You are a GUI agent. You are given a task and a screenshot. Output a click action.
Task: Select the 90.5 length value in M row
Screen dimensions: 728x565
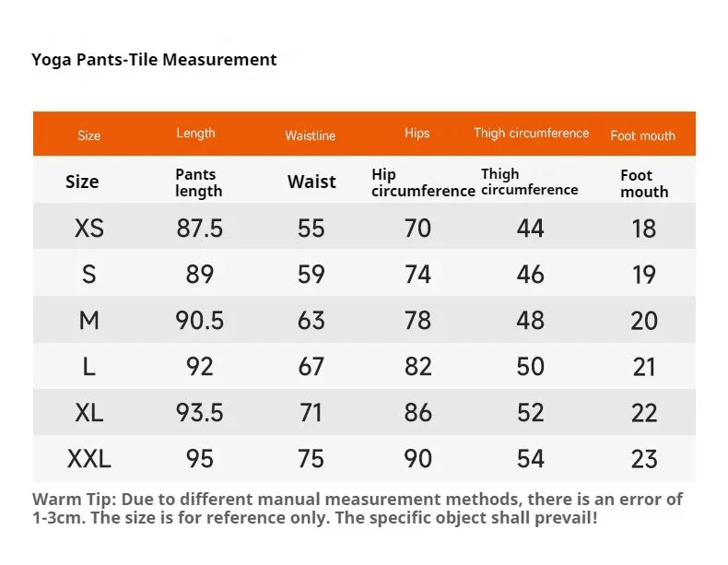(x=200, y=321)
